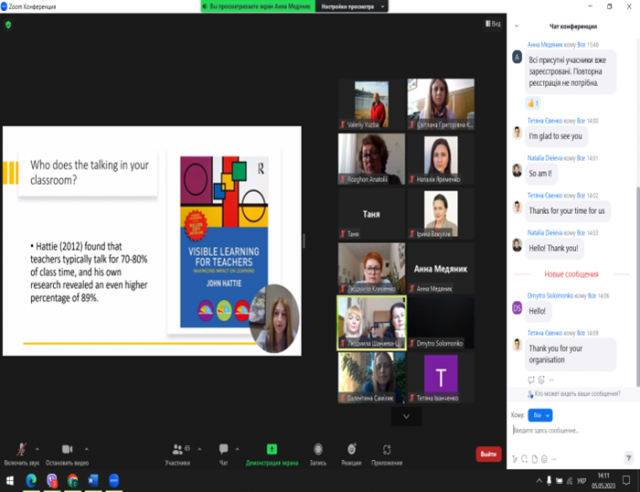Screen dimensions: 640x492
Task: Click divider handle between slide and gallery
Action: pos(304,241)
